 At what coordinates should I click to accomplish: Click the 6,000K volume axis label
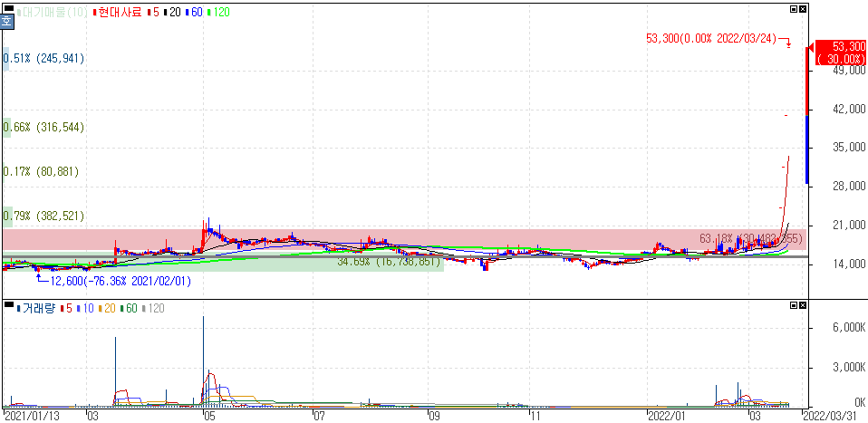[848, 328]
